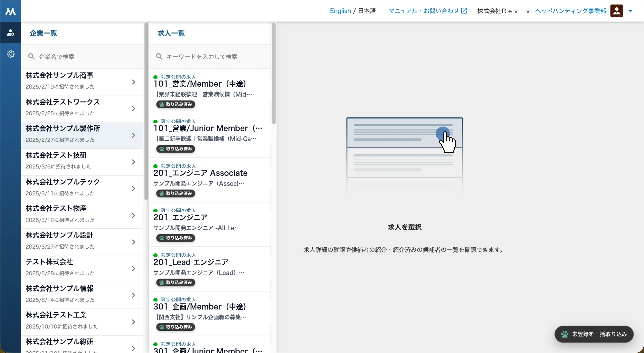Screen dimensions: 644x353
Task: Open the settings gear in sidebar
Action: pos(11,54)
